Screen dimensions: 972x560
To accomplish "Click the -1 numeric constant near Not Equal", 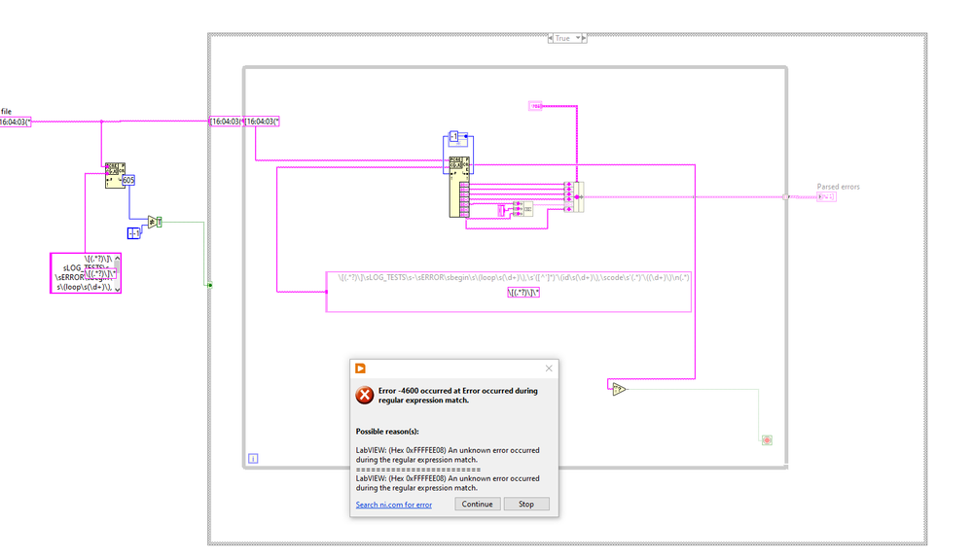I will tap(134, 233).
